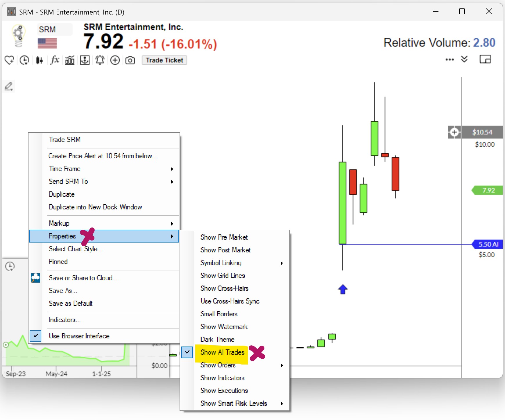Viewport: 505px width, 420px height.
Task: Expand the Symbol Linking submenu
Action: click(x=235, y=263)
